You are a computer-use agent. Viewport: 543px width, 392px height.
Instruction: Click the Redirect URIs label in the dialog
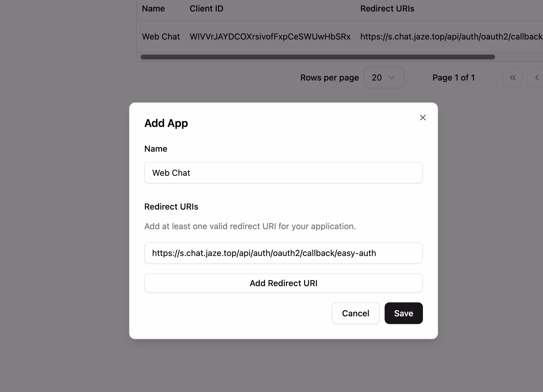tap(171, 207)
